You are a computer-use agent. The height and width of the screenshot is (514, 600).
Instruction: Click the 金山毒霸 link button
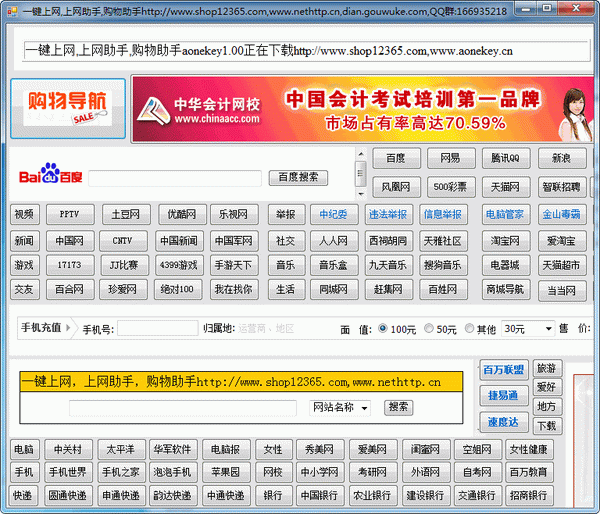click(562, 214)
